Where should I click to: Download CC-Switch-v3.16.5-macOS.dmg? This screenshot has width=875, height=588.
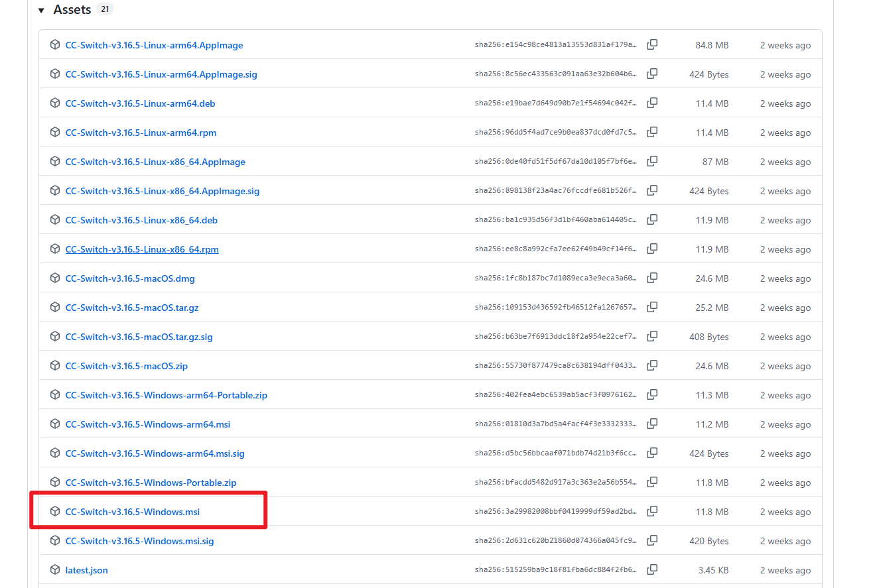point(130,278)
